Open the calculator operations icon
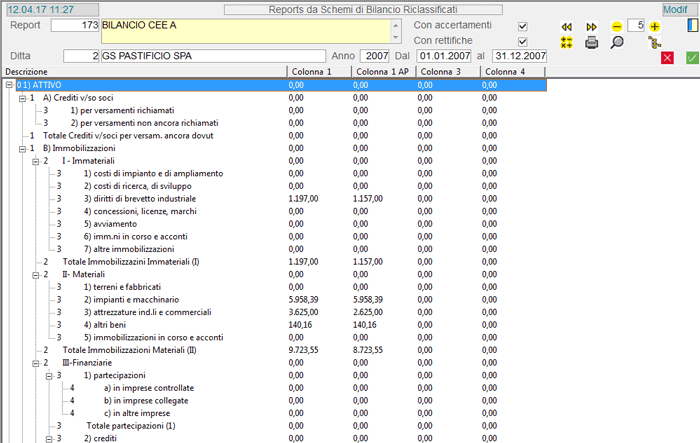 pos(567,43)
